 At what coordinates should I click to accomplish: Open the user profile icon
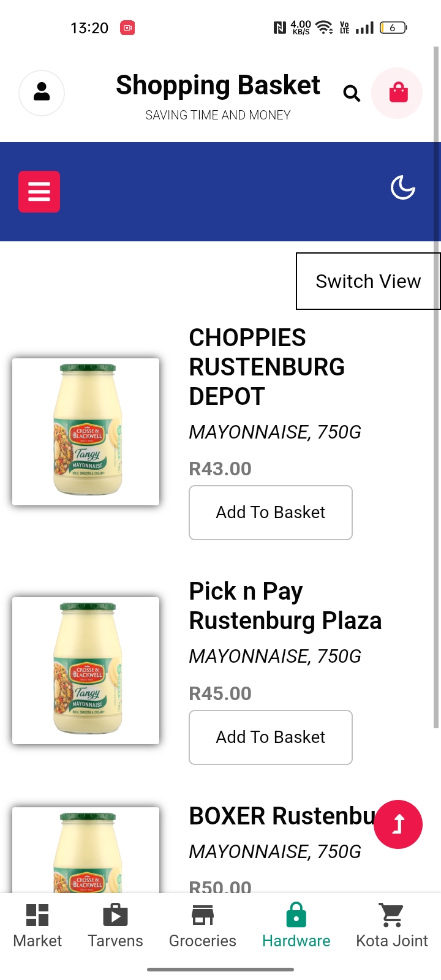point(42,92)
